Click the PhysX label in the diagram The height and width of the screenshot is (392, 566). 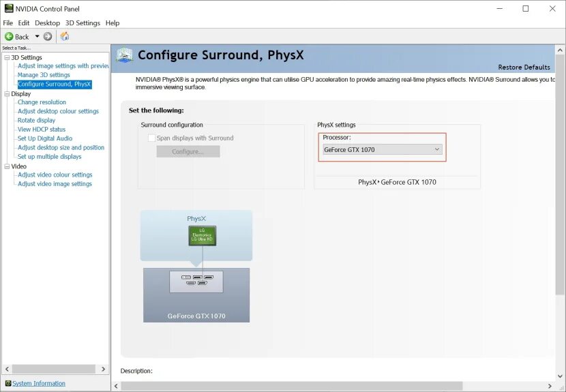[196, 218]
